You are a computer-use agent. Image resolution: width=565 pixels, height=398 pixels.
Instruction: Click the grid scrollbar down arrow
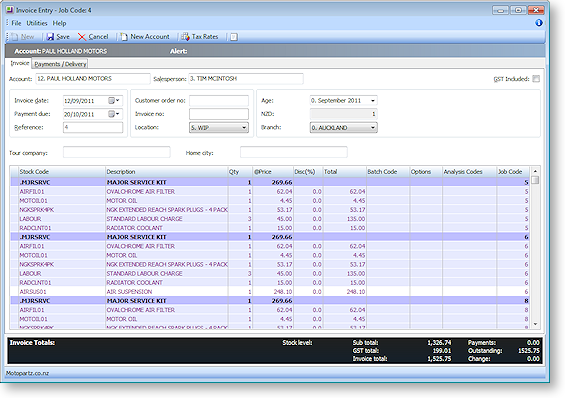pos(535,324)
